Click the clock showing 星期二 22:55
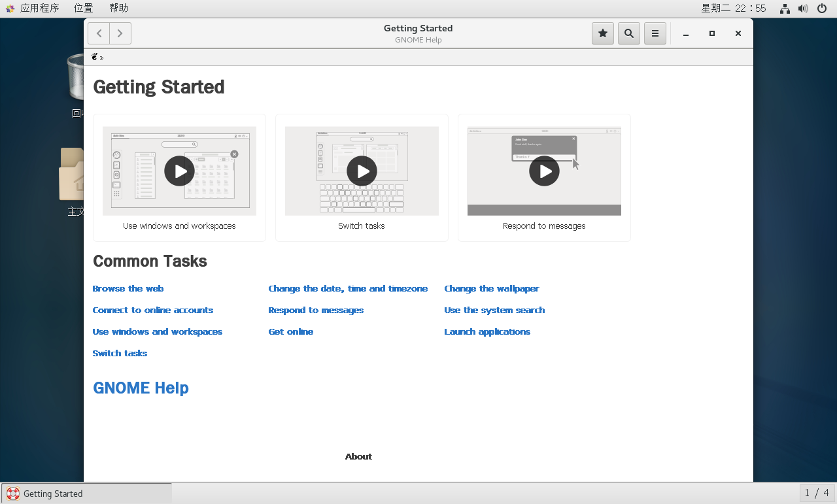The image size is (837, 504). pyautogui.click(x=733, y=8)
